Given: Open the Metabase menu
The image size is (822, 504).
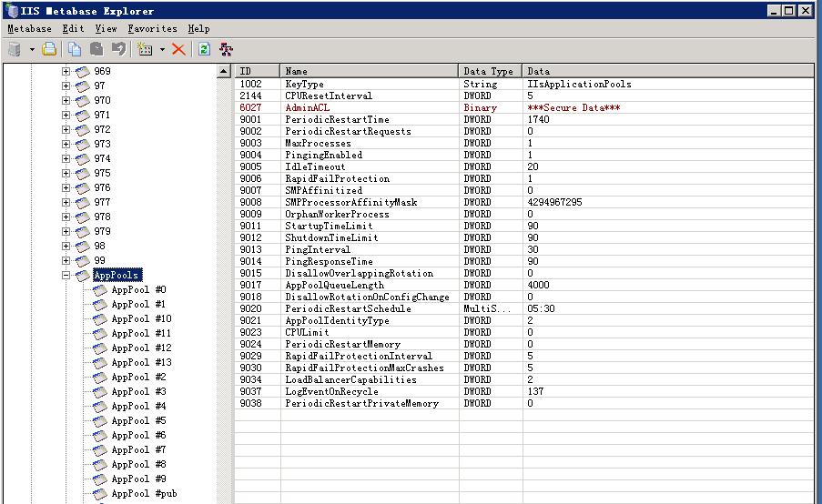Looking at the screenshot, I should pyautogui.click(x=29, y=29).
